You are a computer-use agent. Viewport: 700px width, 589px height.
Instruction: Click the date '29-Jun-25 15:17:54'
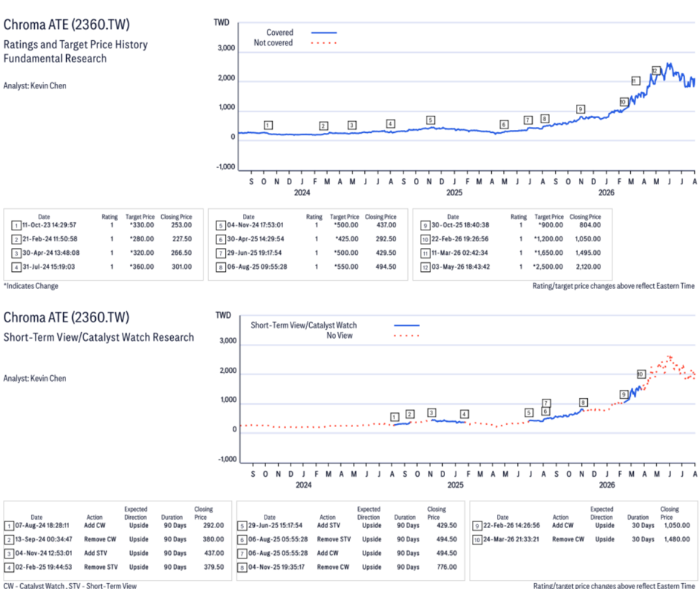tap(276, 525)
